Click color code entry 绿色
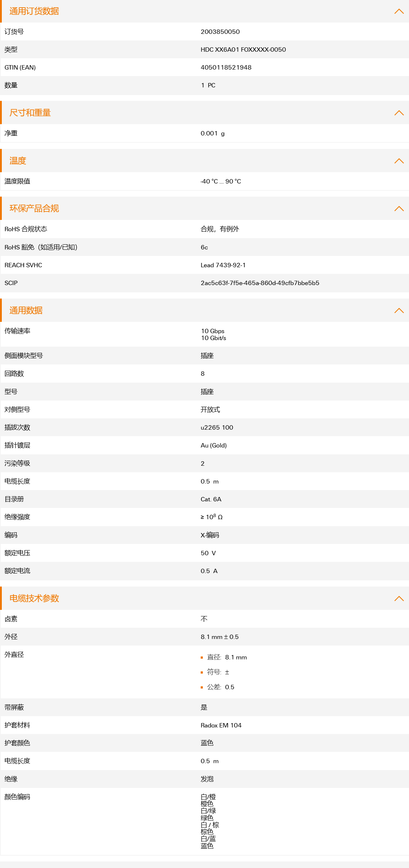409x868 pixels. (207, 818)
